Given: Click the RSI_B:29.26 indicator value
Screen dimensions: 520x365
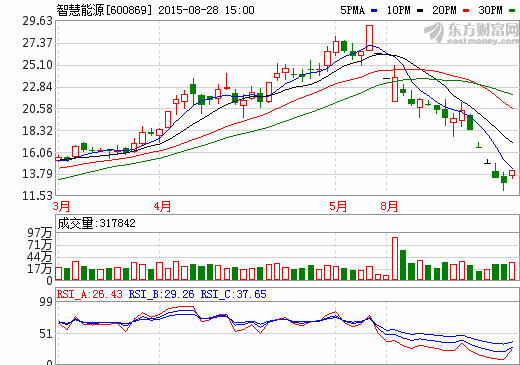Looking at the screenshot, I should pos(162,294).
